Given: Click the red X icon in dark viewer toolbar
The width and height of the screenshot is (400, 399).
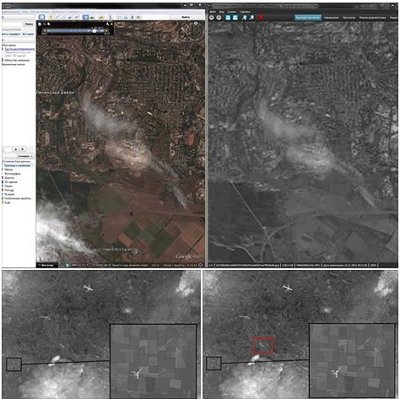Looking at the screenshot, I should point(261,17).
